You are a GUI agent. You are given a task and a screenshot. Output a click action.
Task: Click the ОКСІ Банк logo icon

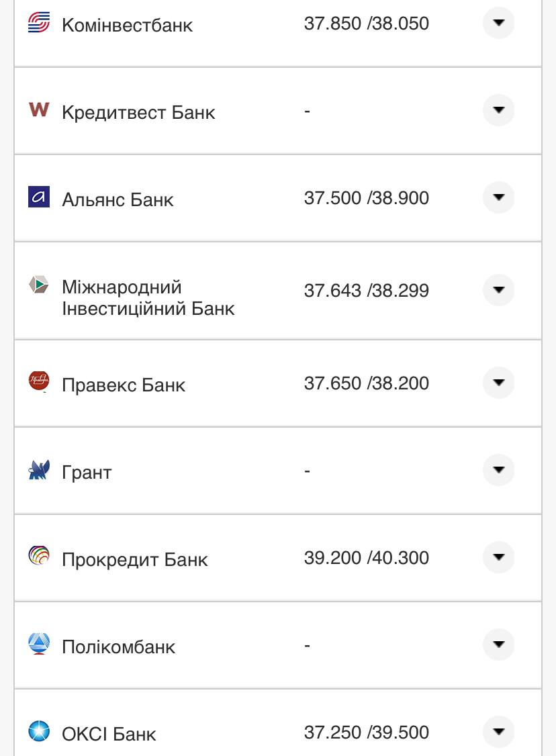click(39, 730)
